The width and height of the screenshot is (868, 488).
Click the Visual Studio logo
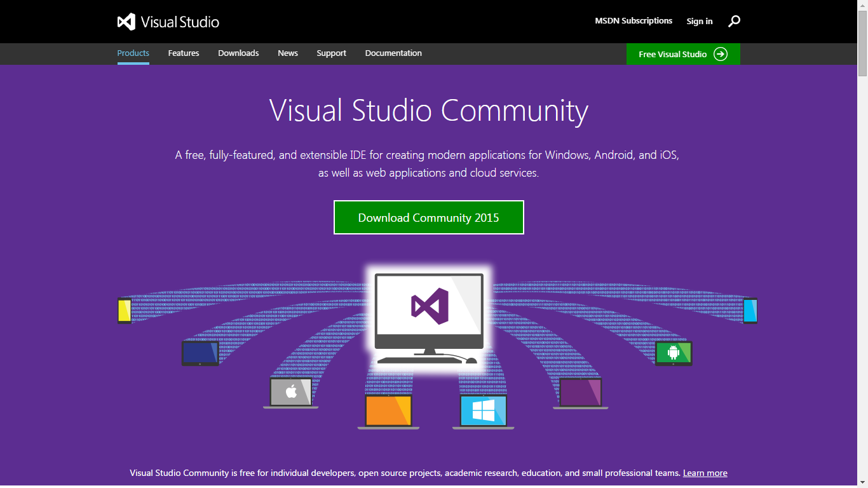point(168,22)
